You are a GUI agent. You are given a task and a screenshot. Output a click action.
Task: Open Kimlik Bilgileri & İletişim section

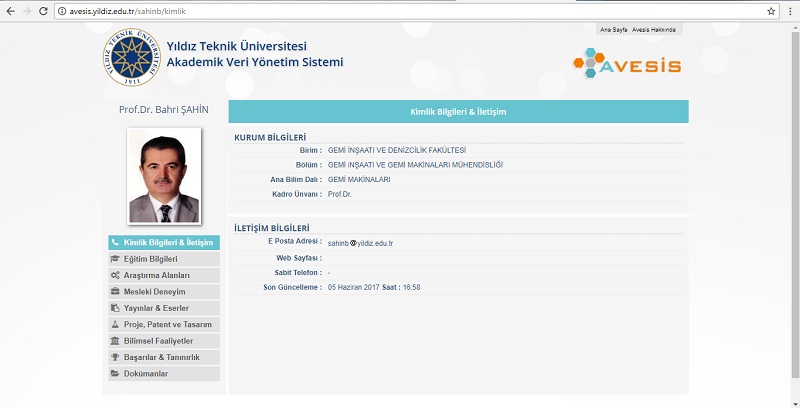tap(163, 242)
